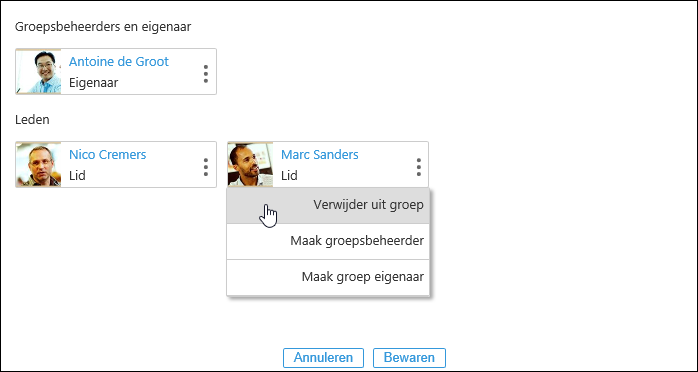Image resolution: width=698 pixels, height=372 pixels.
Task: Open the Marc Sanders profile link
Action: [320, 155]
